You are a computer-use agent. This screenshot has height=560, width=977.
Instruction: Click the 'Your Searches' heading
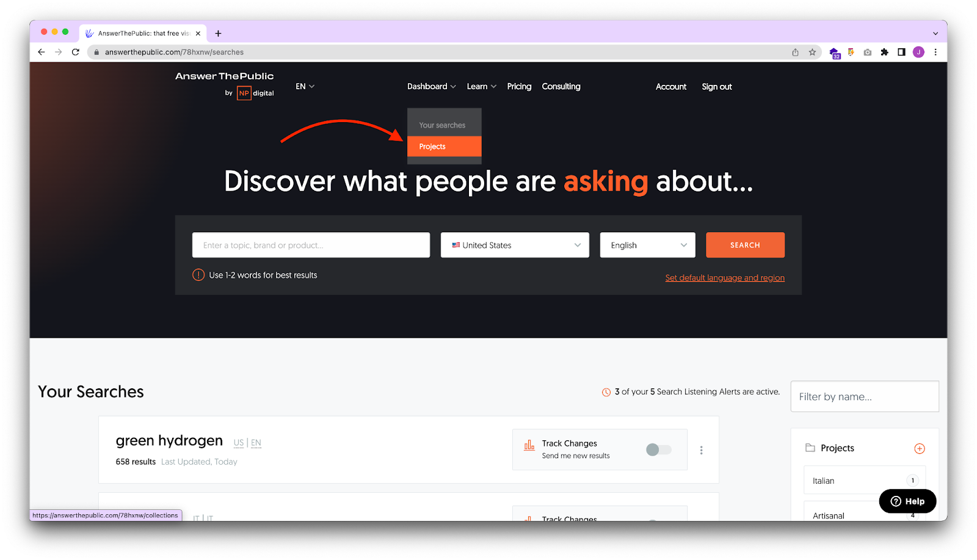click(x=91, y=391)
